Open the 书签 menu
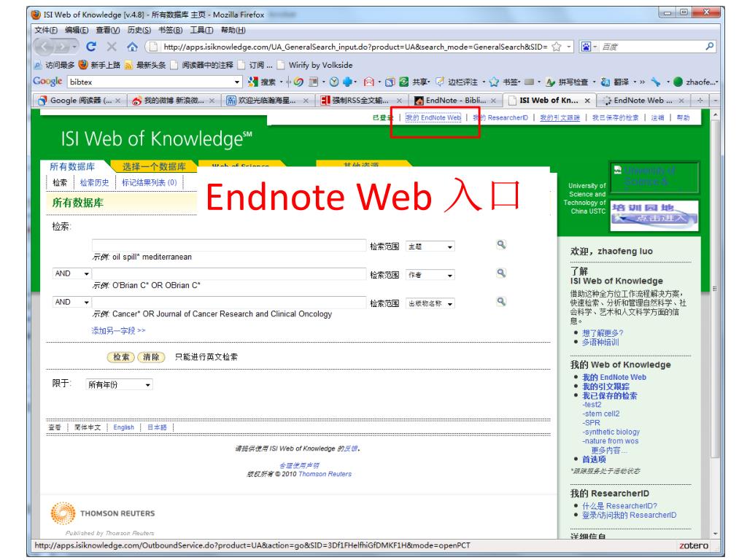The height and width of the screenshot is (560, 747). pos(170,30)
